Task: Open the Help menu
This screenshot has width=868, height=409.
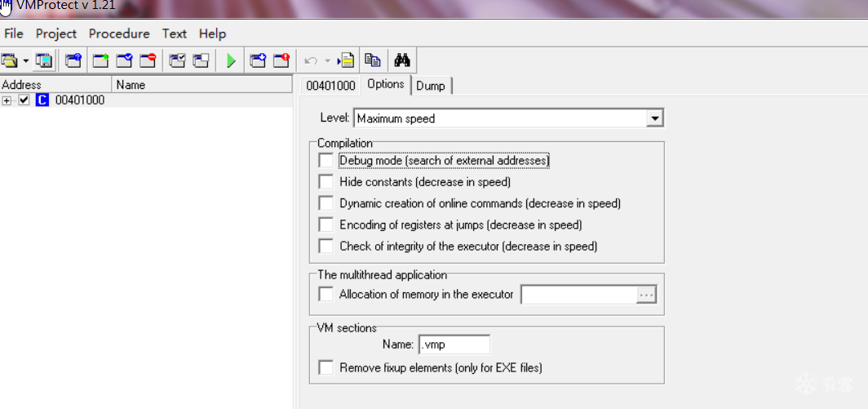Action: pos(213,33)
